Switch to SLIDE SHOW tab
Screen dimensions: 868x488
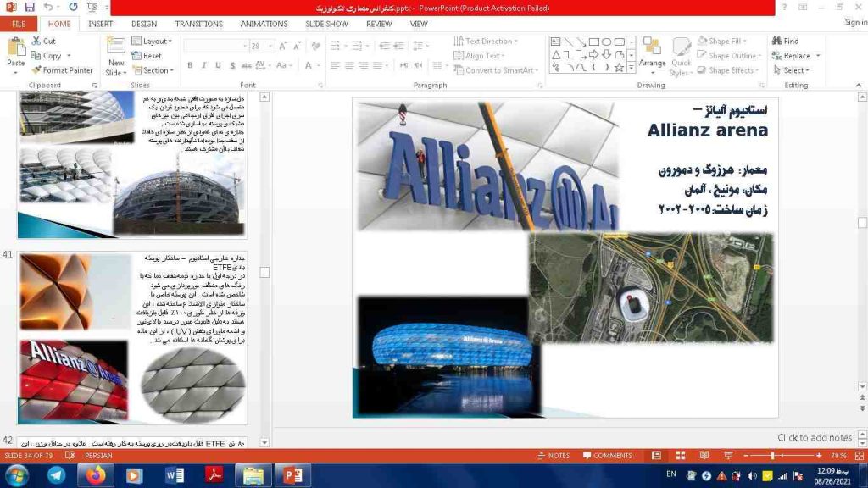[x=326, y=24]
